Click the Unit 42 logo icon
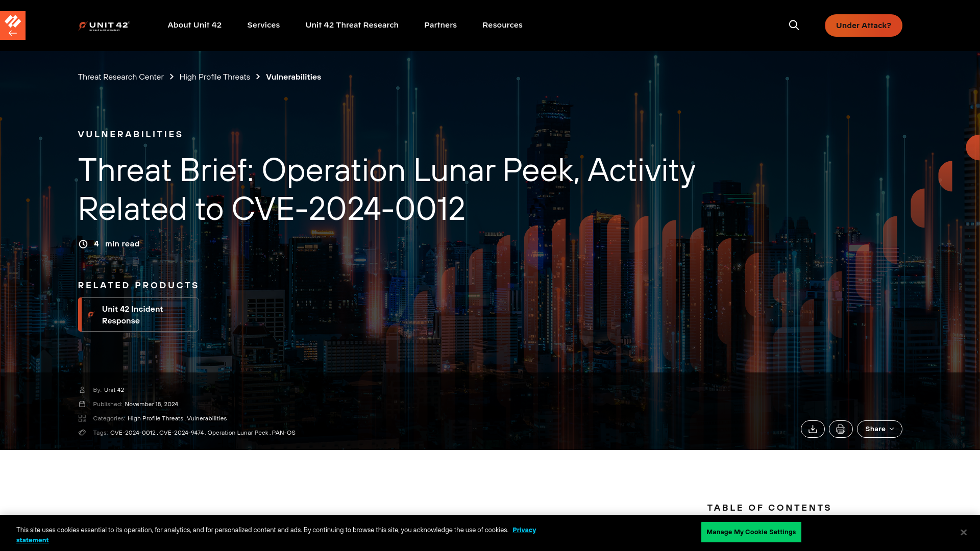The width and height of the screenshot is (980, 551). (x=104, y=26)
